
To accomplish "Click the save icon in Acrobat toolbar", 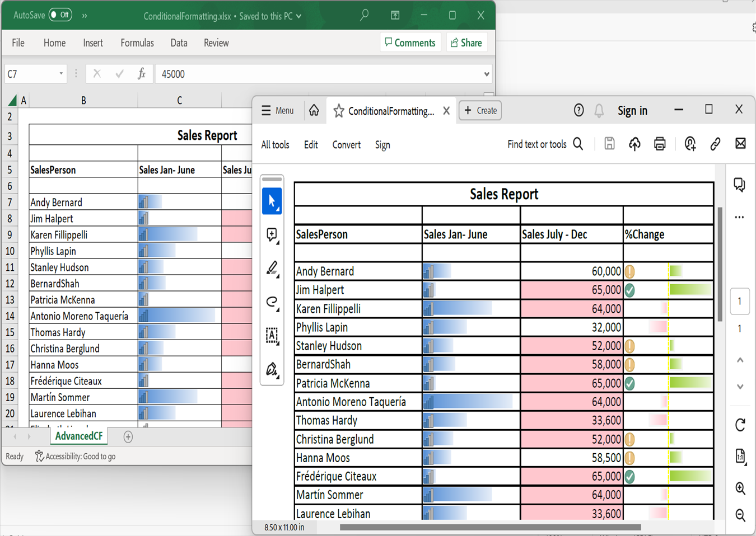I will [x=609, y=144].
